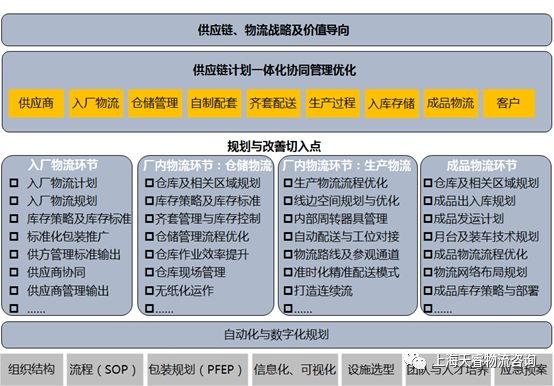Click the 成品物流环节 panel header
This screenshot has width=554, height=386.
point(482,165)
